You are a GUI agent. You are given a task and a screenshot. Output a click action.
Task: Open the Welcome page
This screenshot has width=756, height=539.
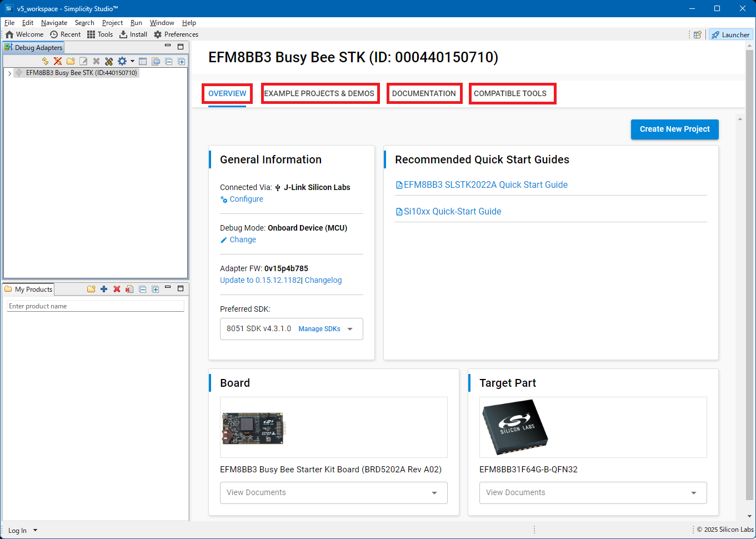24,34
